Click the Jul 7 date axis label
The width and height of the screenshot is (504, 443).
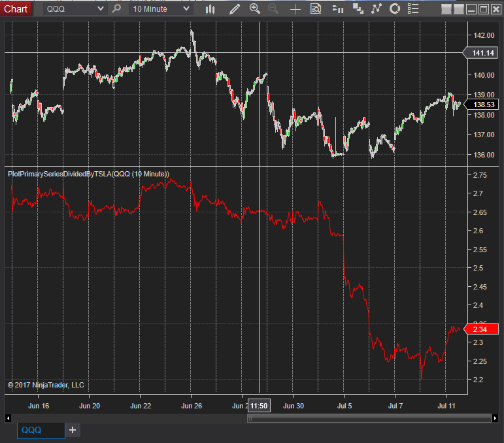tap(395, 406)
